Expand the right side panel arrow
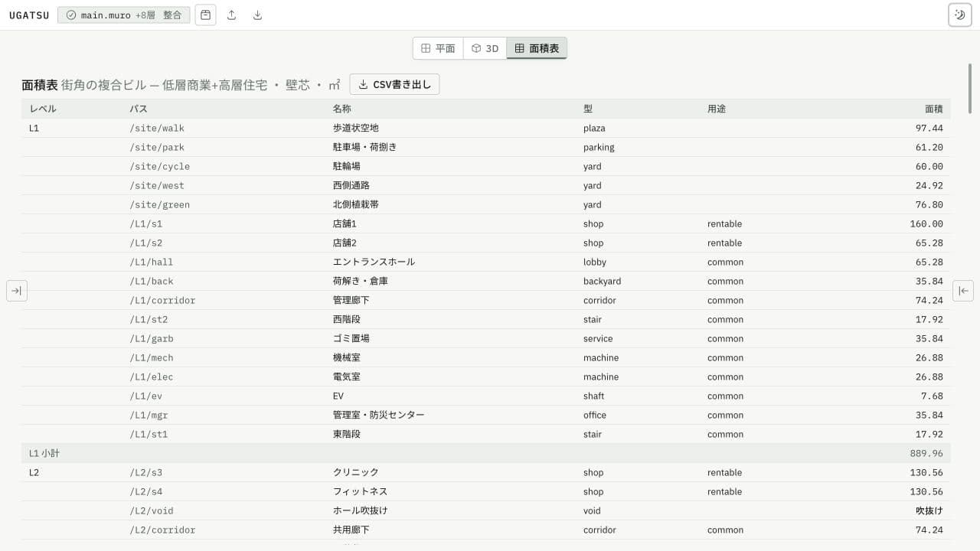Viewport: 980px width, 551px height. (963, 291)
